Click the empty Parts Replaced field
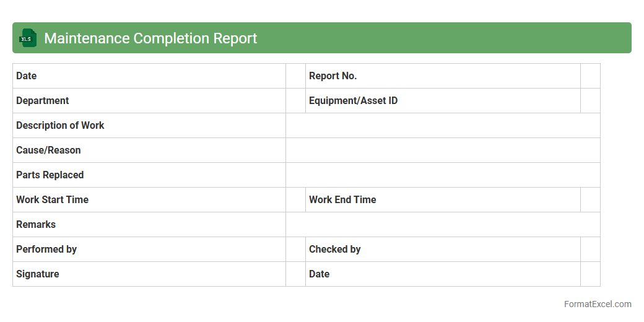The image size is (644, 322). [x=442, y=175]
